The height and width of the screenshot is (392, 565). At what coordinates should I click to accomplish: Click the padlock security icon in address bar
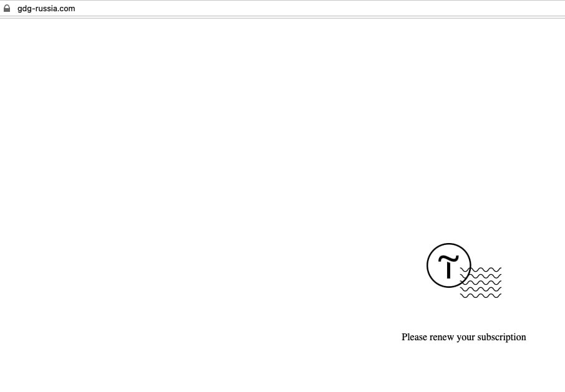pyautogui.click(x=7, y=8)
